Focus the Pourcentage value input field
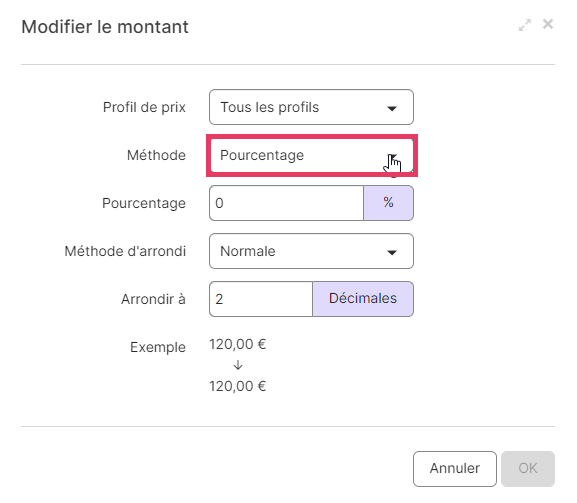577x503 pixels. (x=286, y=203)
